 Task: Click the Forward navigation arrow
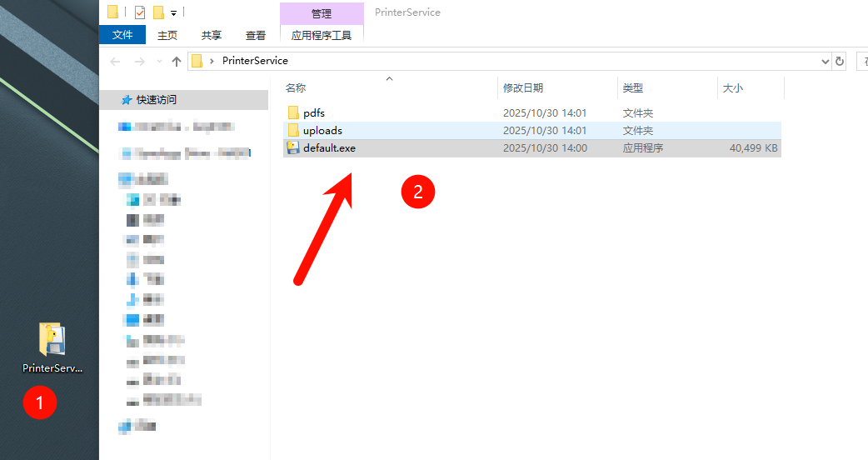139,62
